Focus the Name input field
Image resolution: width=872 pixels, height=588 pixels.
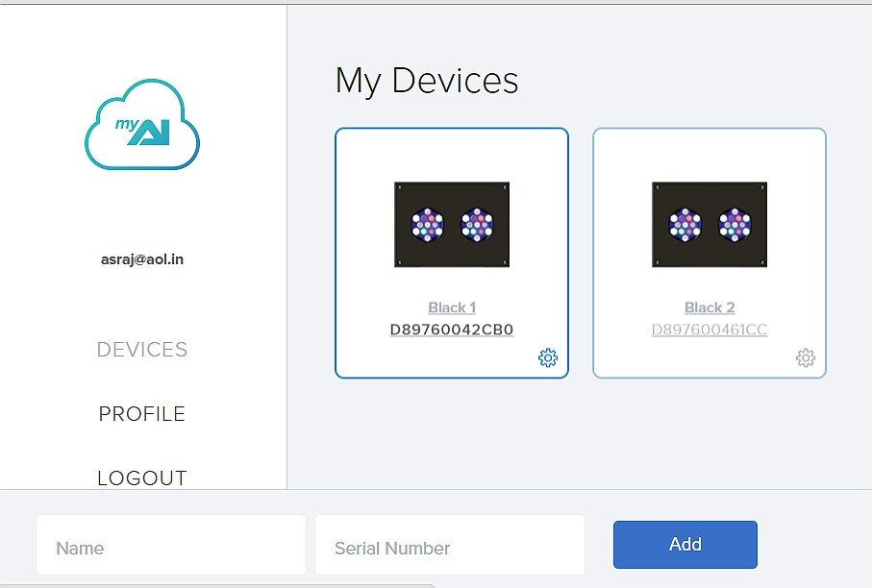coord(171,545)
